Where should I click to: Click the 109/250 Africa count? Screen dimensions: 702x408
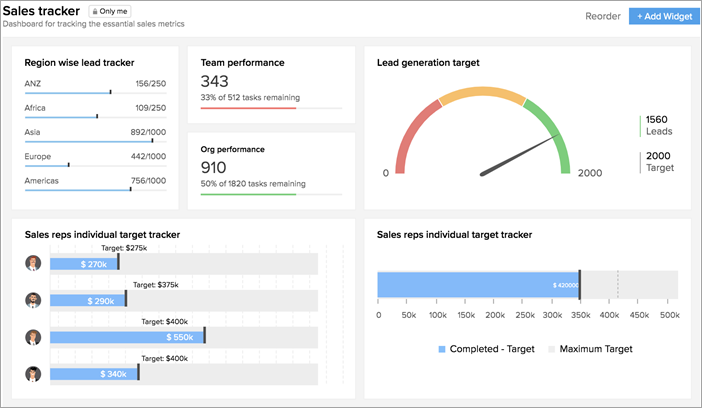coord(151,107)
